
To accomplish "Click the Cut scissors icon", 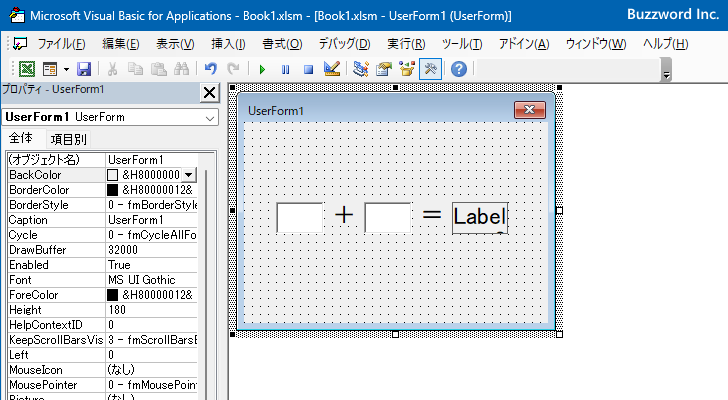I will pos(112,69).
